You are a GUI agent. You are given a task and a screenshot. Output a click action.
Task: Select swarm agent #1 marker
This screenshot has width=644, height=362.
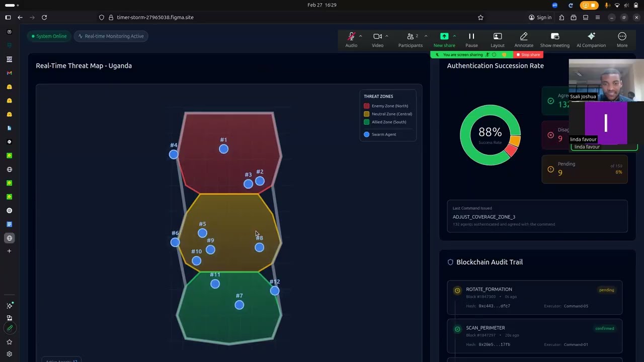(x=223, y=149)
